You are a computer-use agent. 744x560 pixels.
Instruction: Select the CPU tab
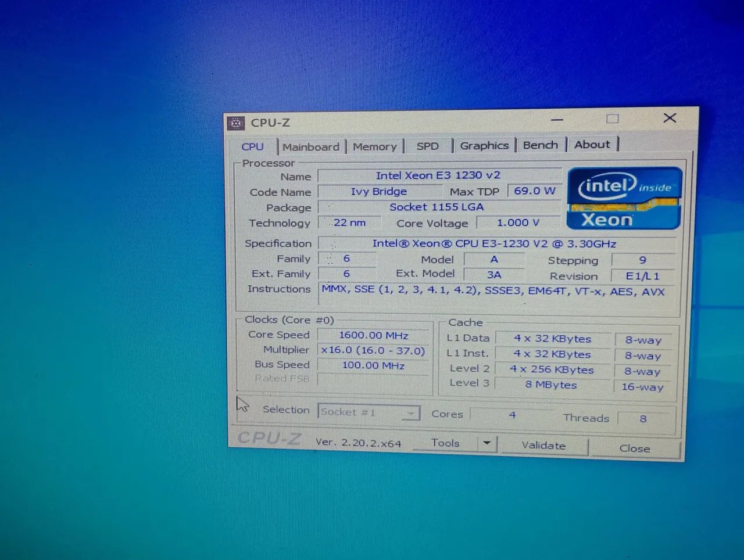(x=253, y=147)
